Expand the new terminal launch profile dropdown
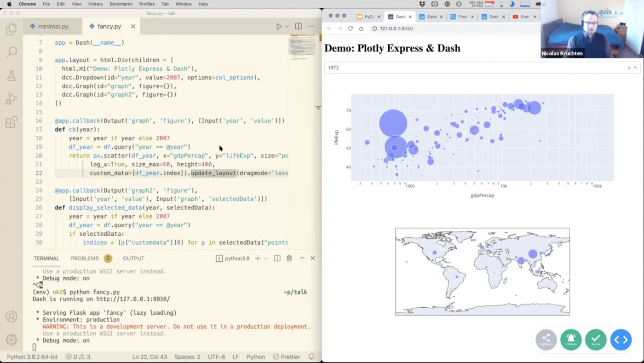This screenshot has height=363, width=644. (266, 258)
